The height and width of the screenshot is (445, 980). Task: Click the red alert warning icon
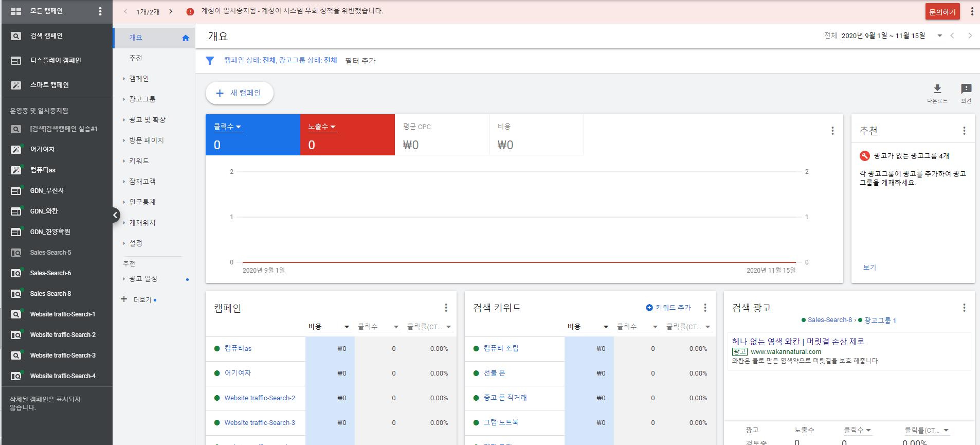point(190,11)
